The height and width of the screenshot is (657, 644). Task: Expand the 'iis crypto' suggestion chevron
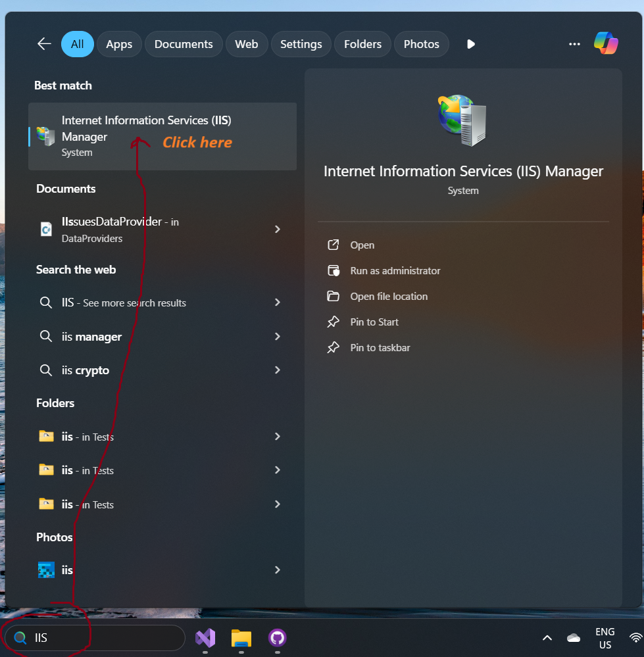pos(277,370)
